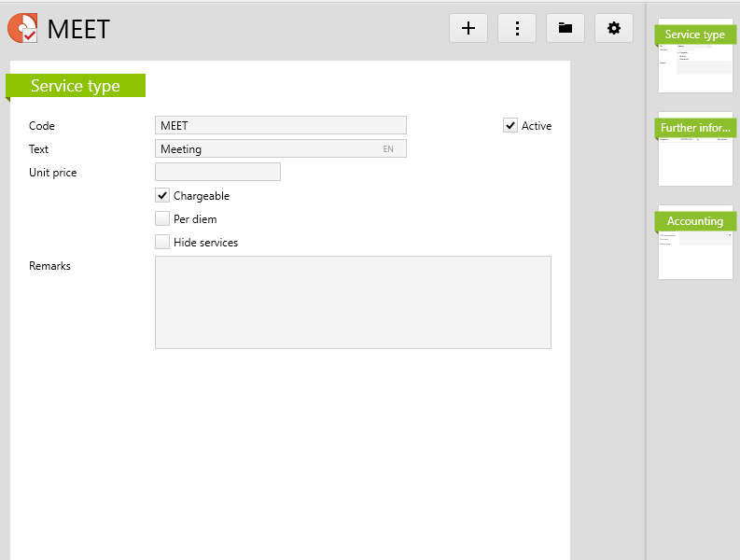Viewport: 740px width, 560px height.
Task: Open the three-dot more options menu
Action: 517,28
